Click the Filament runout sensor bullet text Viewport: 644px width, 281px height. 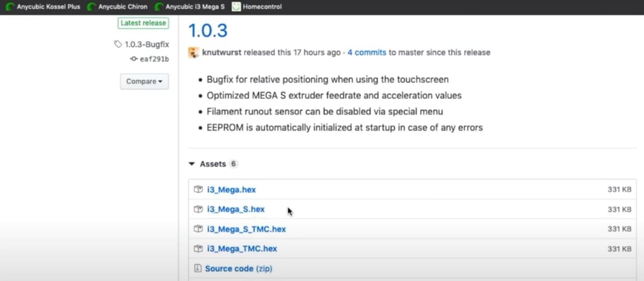(325, 112)
